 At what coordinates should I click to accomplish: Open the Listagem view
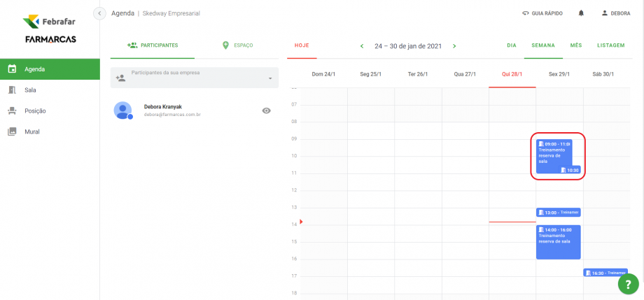pos(610,45)
